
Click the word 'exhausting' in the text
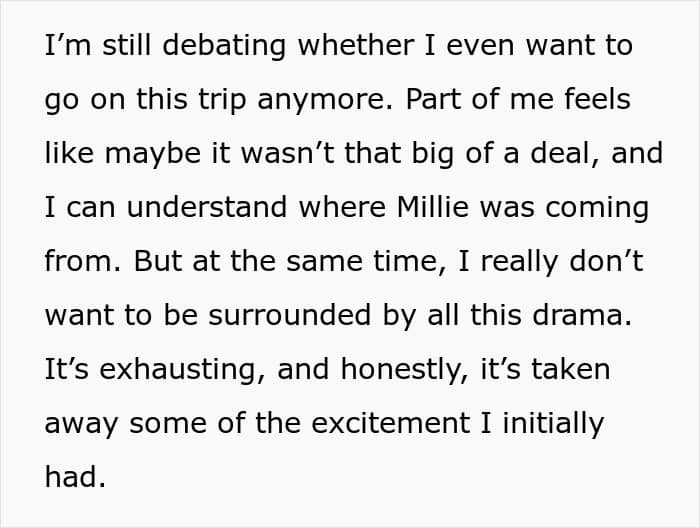(177, 370)
